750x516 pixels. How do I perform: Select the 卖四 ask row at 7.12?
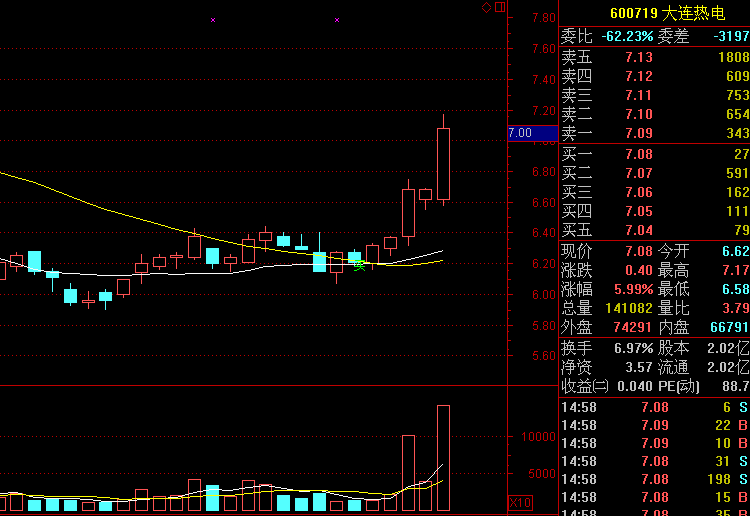click(654, 77)
